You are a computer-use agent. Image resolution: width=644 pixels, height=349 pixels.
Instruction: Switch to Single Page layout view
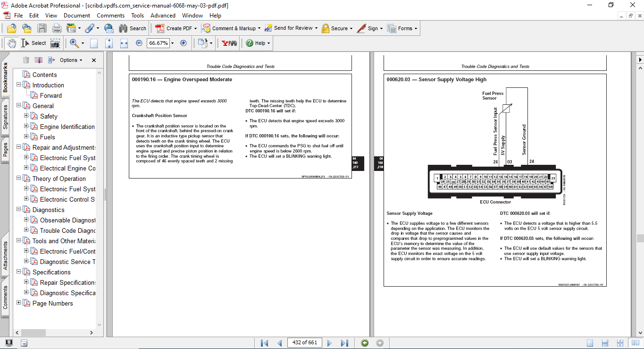(x=590, y=343)
